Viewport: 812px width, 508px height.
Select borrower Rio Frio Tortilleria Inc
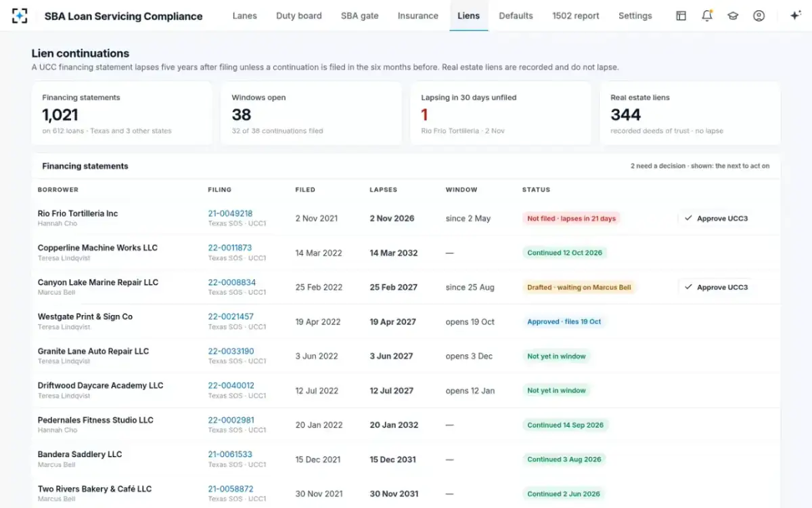click(78, 213)
